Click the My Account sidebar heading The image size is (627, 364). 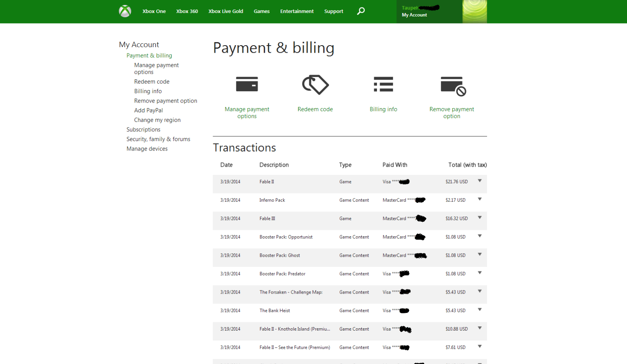139,45
